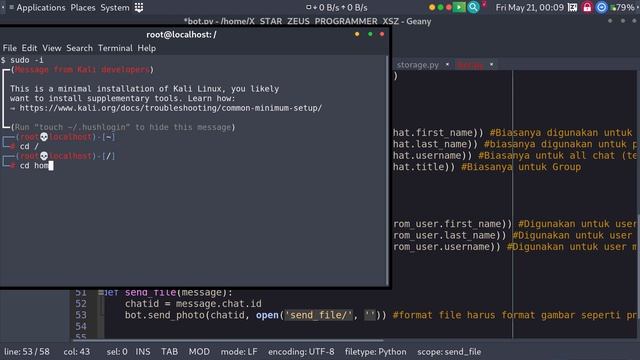The height and width of the screenshot is (360, 640).
Task: Switch to the storage.py tab in Geany
Action: [x=418, y=65]
